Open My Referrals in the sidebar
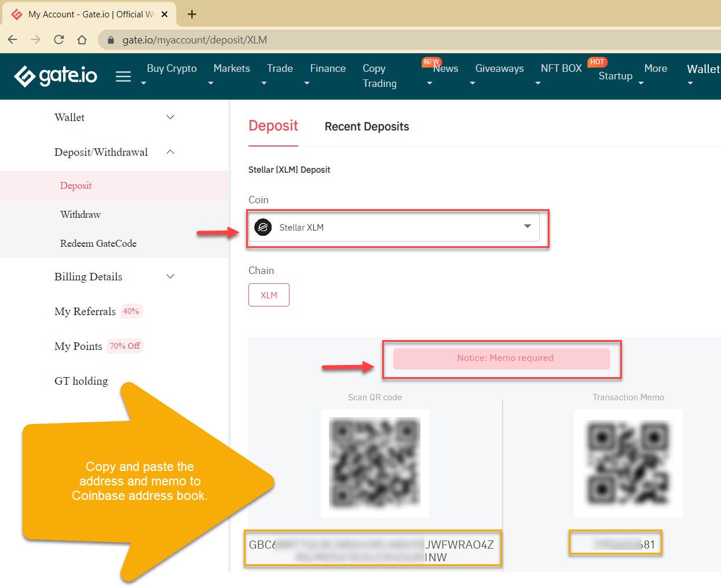The image size is (721, 588). (85, 311)
